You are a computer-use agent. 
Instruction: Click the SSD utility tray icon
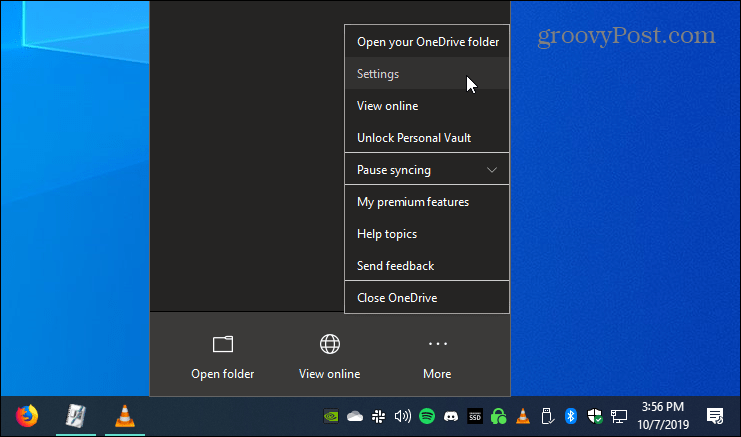pyautogui.click(x=475, y=416)
